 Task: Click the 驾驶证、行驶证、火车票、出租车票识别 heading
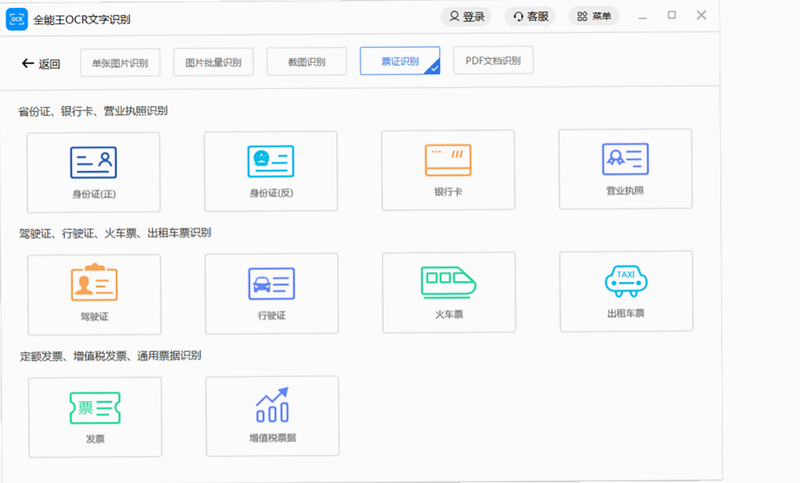[x=115, y=233]
